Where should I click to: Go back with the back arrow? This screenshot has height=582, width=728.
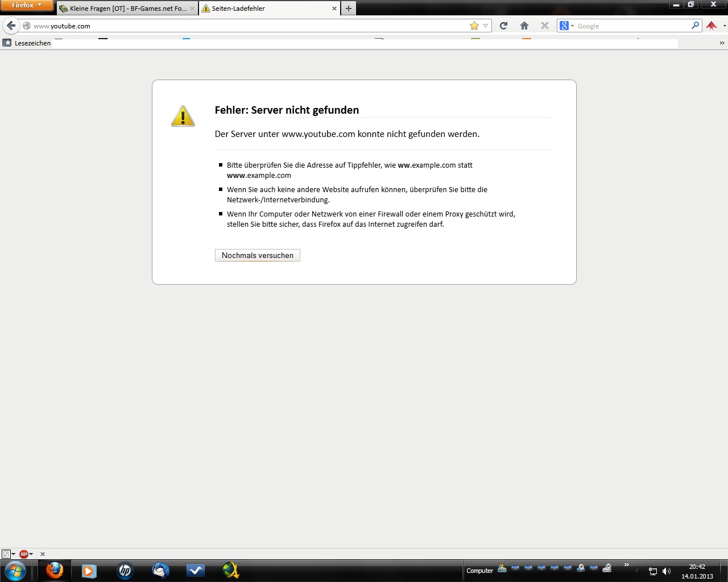(11, 26)
